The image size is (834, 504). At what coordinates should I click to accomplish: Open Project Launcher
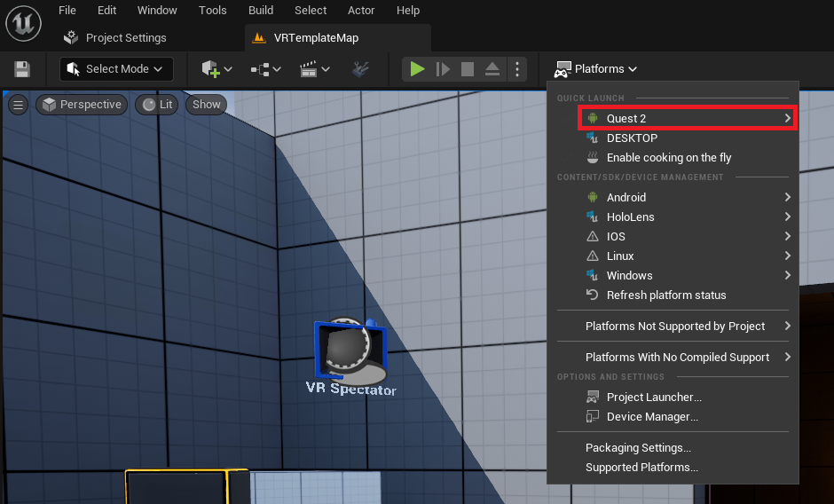(x=673, y=397)
